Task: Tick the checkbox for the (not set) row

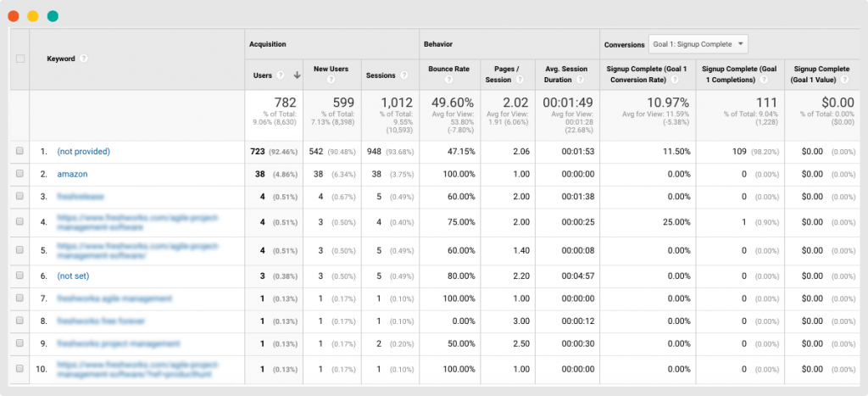Action: coord(20,276)
